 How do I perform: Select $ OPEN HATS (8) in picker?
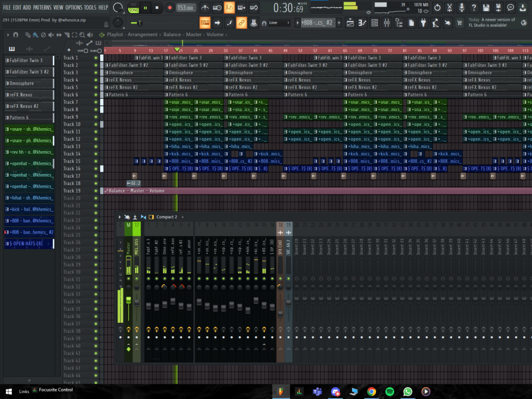(x=29, y=243)
